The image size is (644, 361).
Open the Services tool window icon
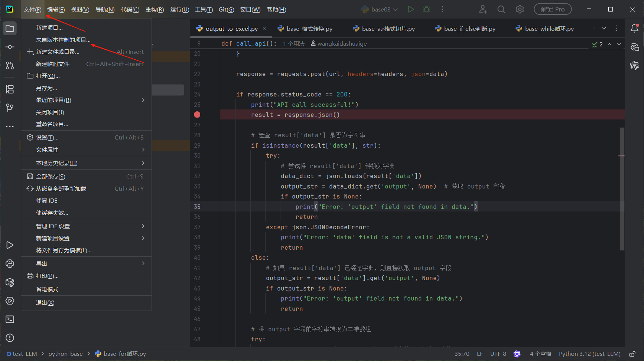pyautogui.click(x=10, y=301)
